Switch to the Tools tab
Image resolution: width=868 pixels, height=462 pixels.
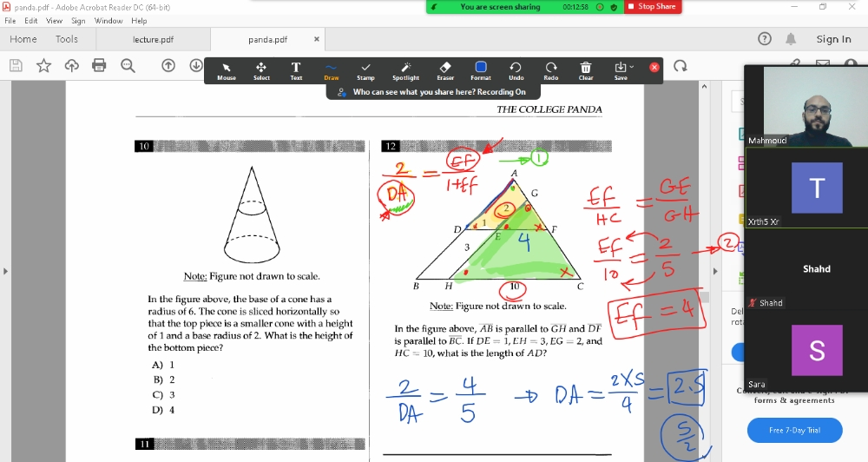pyautogui.click(x=67, y=39)
